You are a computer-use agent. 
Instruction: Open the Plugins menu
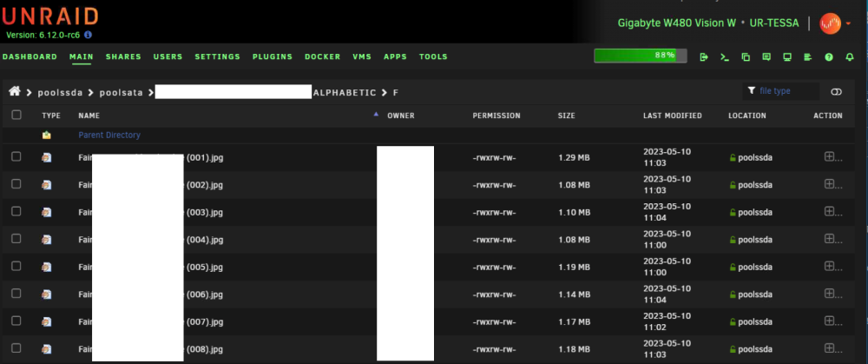pyautogui.click(x=273, y=56)
